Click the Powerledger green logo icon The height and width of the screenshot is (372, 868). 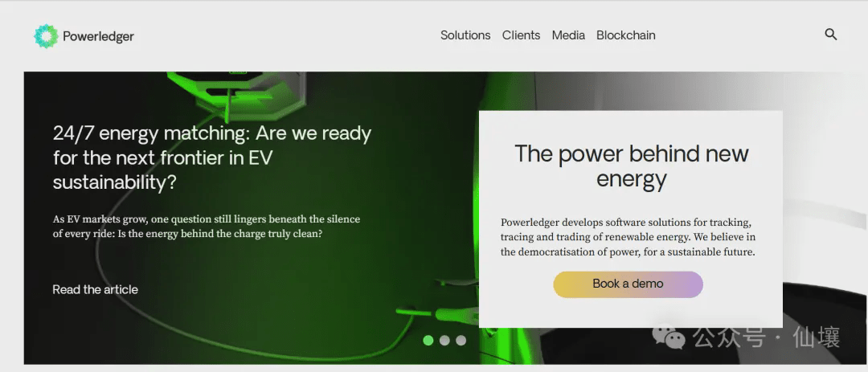click(x=45, y=36)
